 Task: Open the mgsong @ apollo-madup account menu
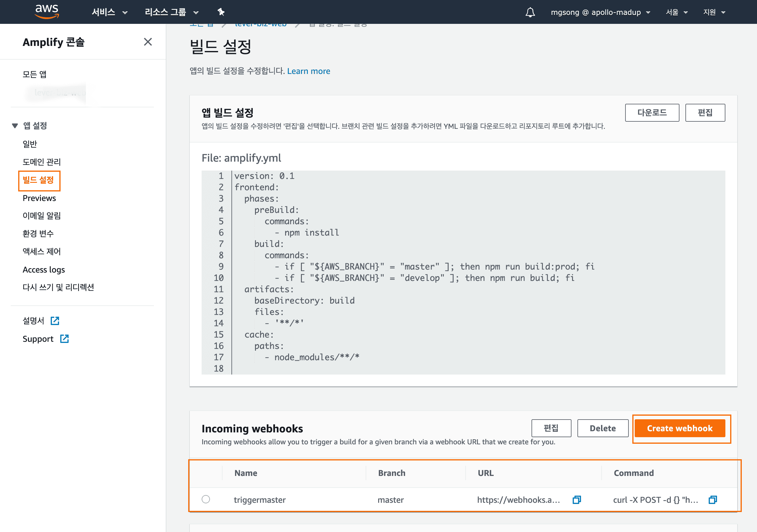tap(600, 12)
